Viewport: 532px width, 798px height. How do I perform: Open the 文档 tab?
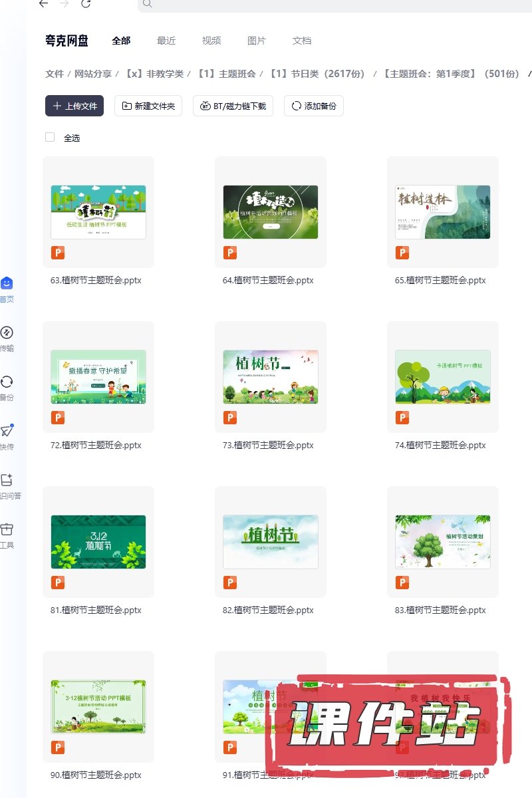tap(302, 41)
